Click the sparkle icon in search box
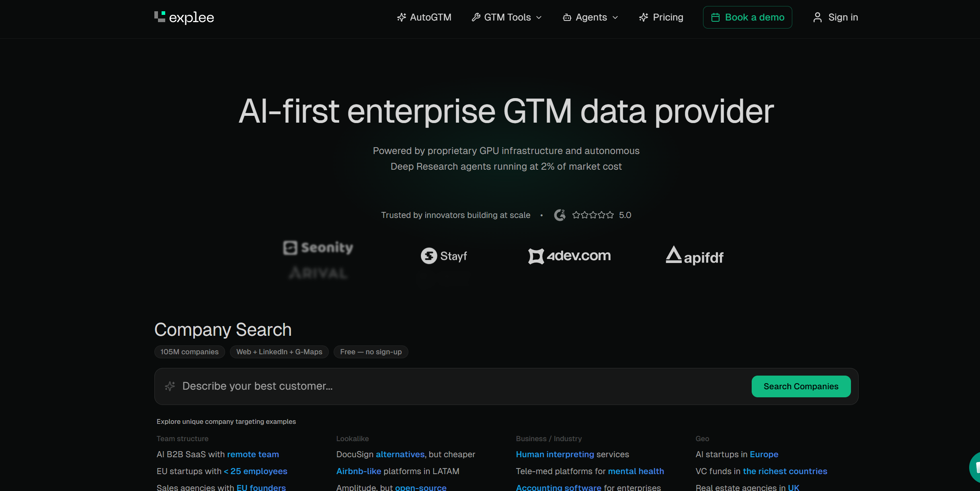 point(170,386)
